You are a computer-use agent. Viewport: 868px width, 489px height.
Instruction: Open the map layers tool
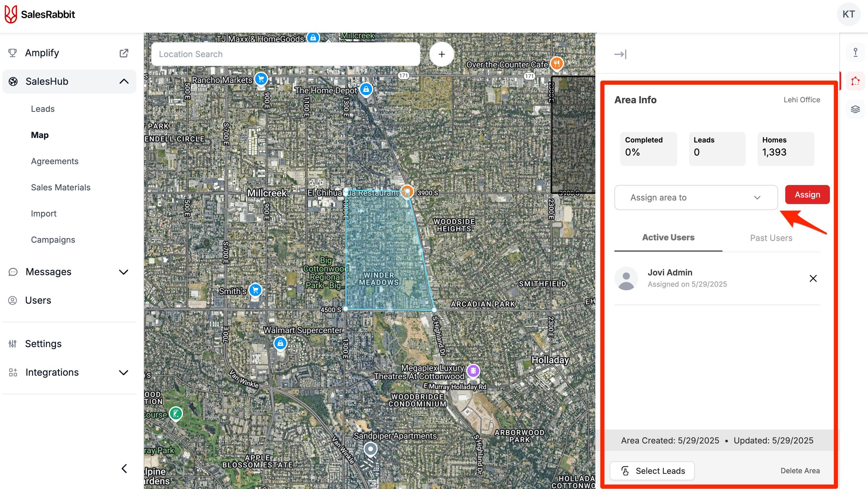tap(855, 109)
